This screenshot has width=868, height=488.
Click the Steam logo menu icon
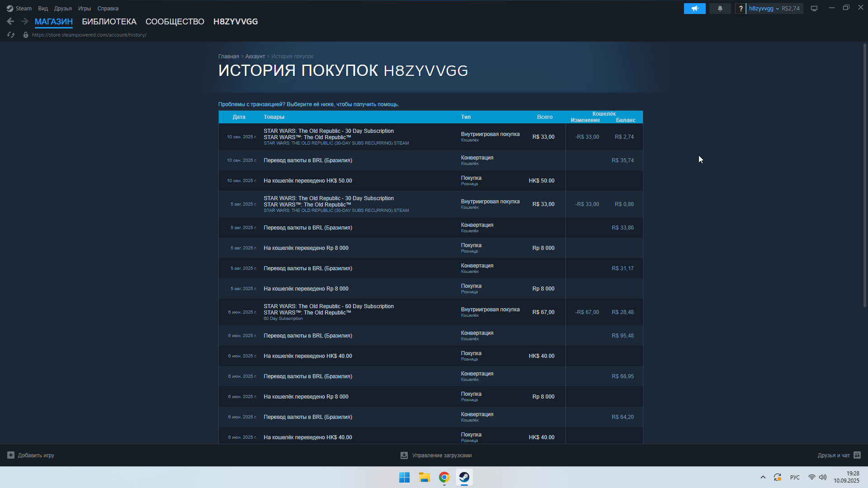pyautogui.click(x=10, y=9)
